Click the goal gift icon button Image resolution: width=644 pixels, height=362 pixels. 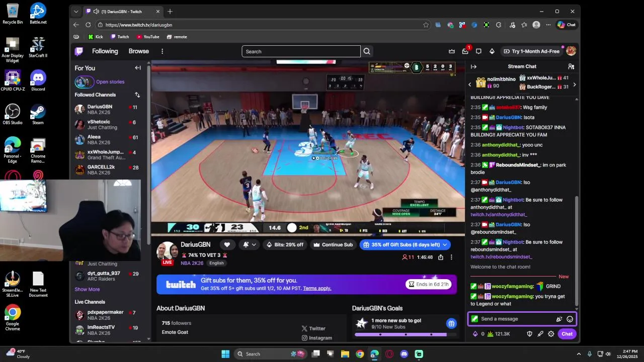pyautogui.click(x=451, y=323)
